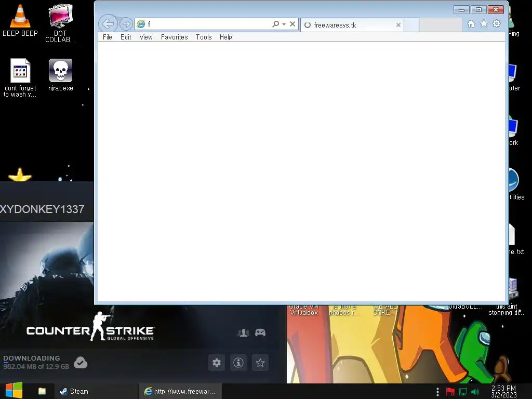Minimize the Internet Explorer window

pyautogui.click(x=461, y=10)
